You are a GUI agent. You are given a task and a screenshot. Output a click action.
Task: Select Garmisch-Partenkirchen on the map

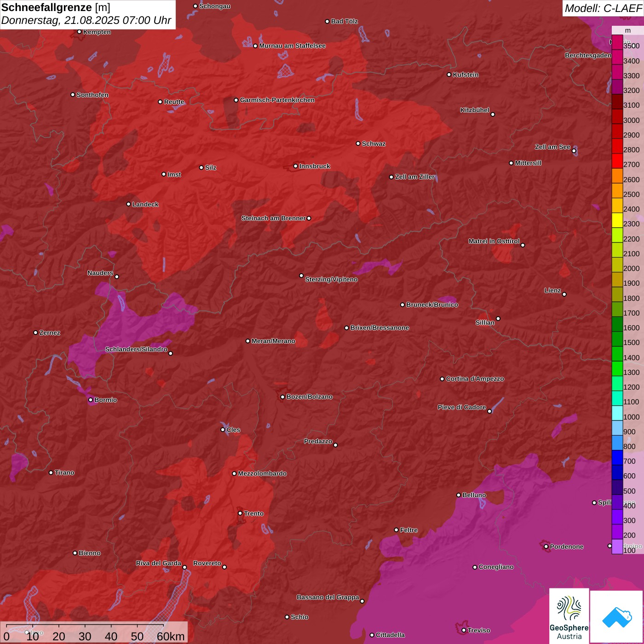[277, 100]
